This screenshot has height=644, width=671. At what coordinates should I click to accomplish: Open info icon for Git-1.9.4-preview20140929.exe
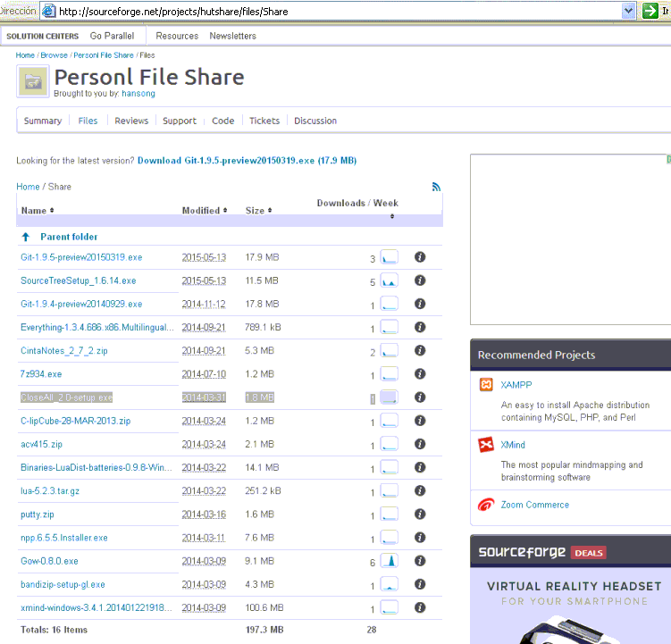pos(420,304)
